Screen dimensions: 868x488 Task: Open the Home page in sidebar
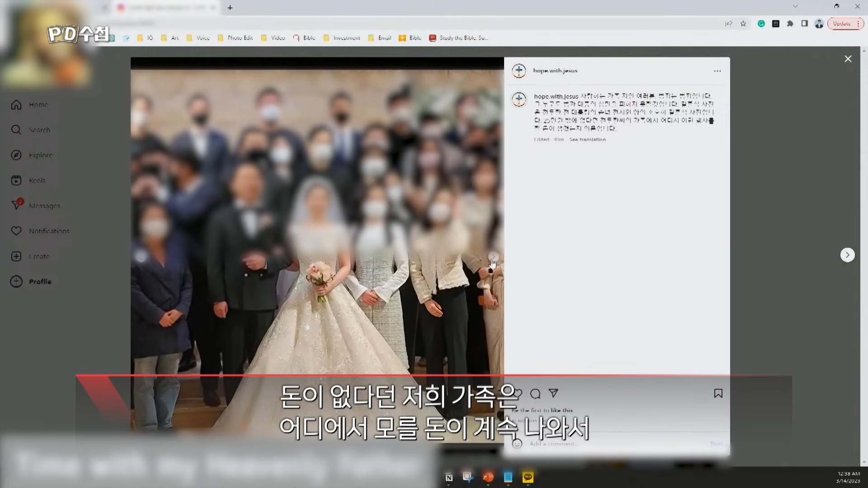point(30,105)
